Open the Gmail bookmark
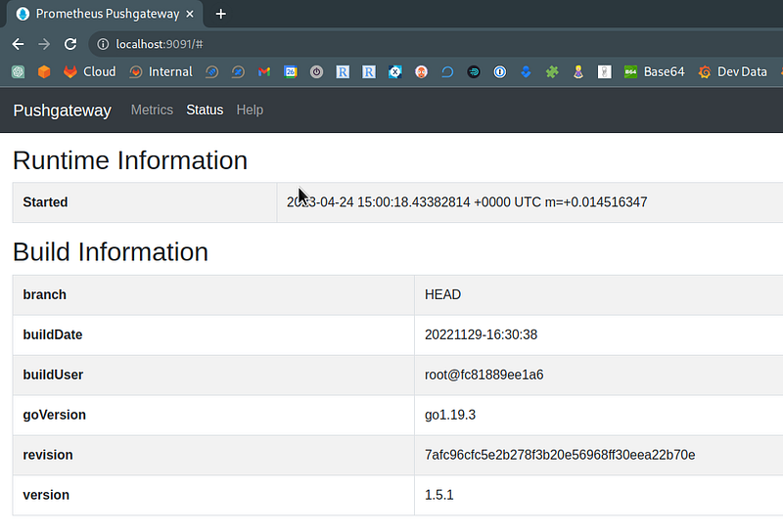783x532 pixels. click(264, 71)
